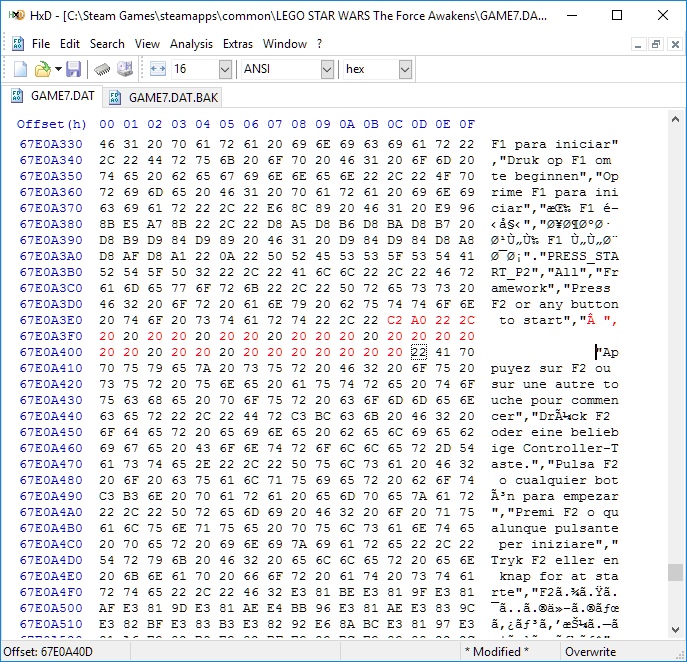
Task: Click decoded text 'puyez sur F2 ou'
Action: (551, 368)
